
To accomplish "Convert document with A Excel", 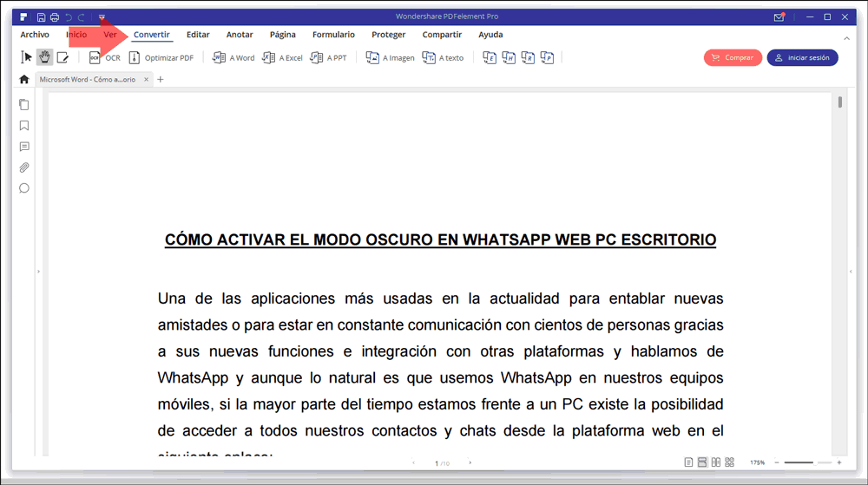I will [x=282, y=57].
